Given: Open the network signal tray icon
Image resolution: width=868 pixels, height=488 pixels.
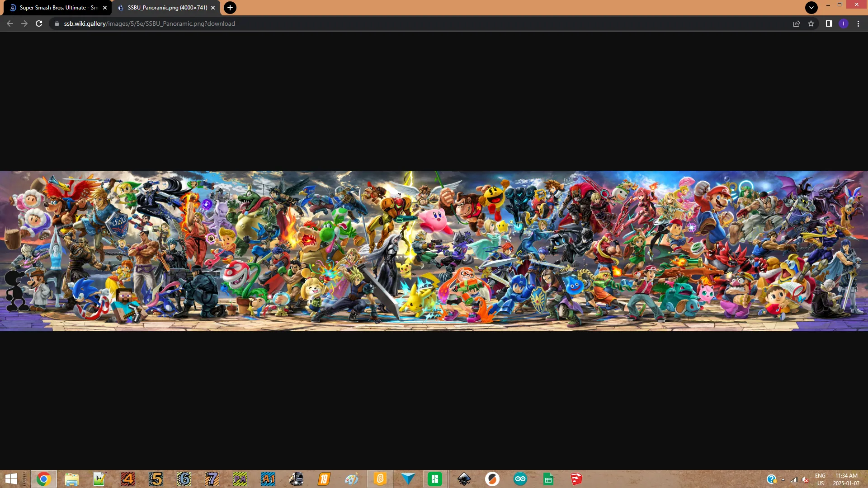Looking at the screenshot, I should 794,479.
